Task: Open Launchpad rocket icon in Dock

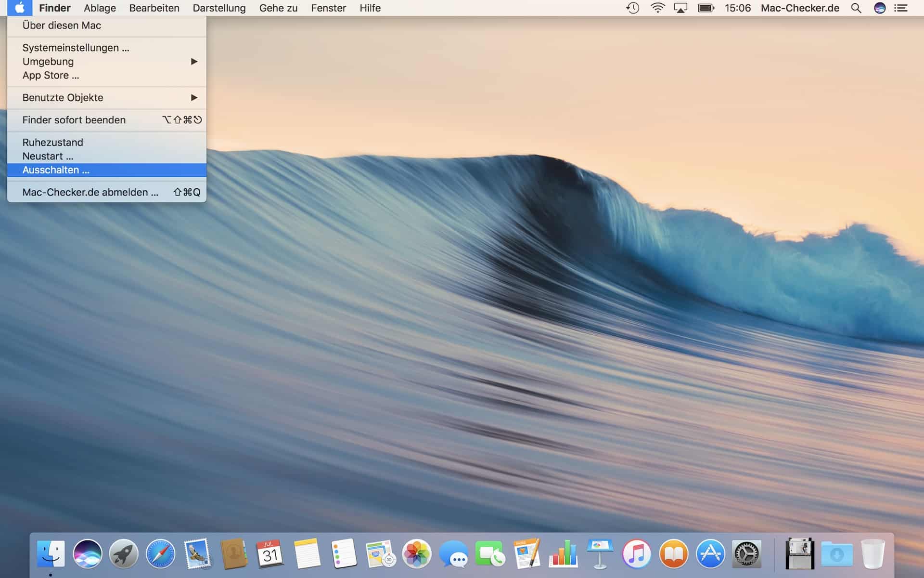Action: point(124,554)
